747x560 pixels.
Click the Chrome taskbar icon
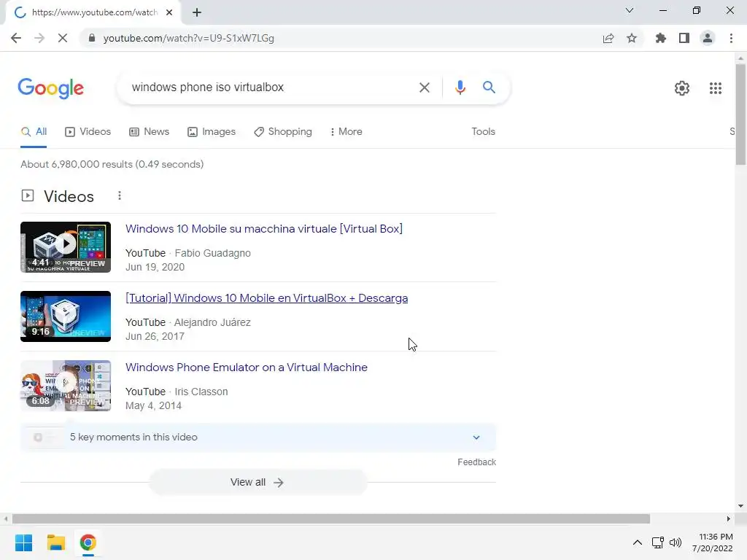tap(88, 542)
